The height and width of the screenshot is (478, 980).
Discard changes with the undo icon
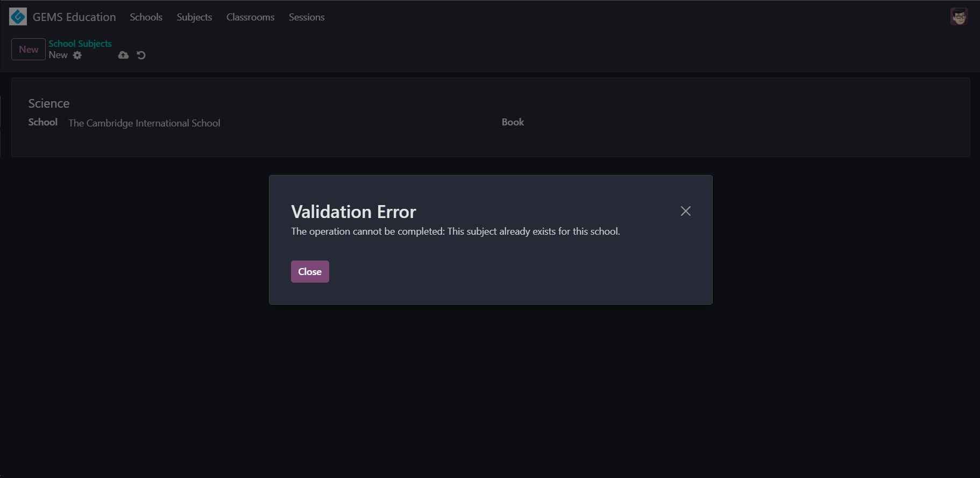(x=141, y=55)
